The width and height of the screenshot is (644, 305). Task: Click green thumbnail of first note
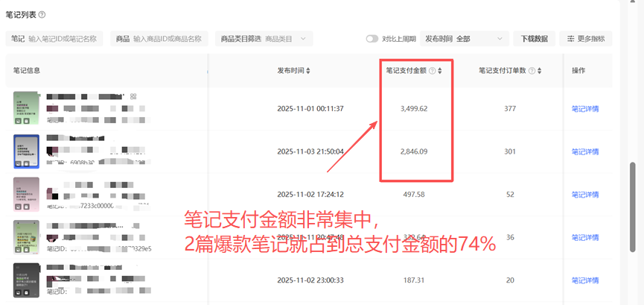[26, 109]
